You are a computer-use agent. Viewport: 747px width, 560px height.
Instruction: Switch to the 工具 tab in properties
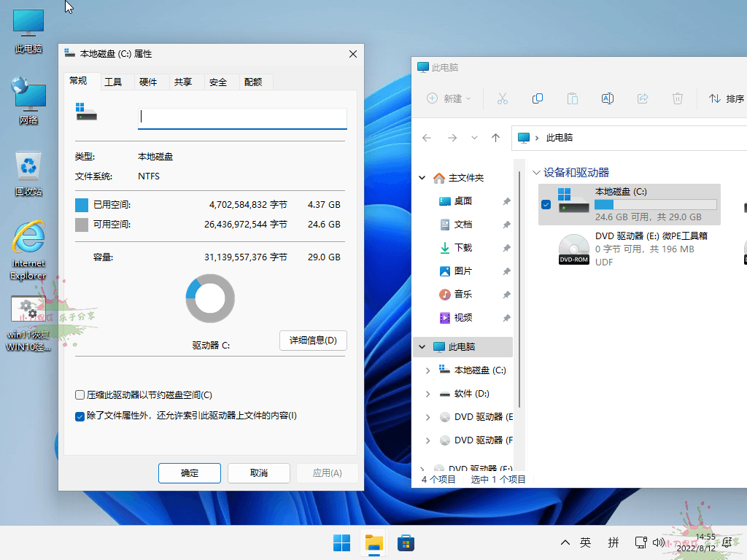click(115, 81)
